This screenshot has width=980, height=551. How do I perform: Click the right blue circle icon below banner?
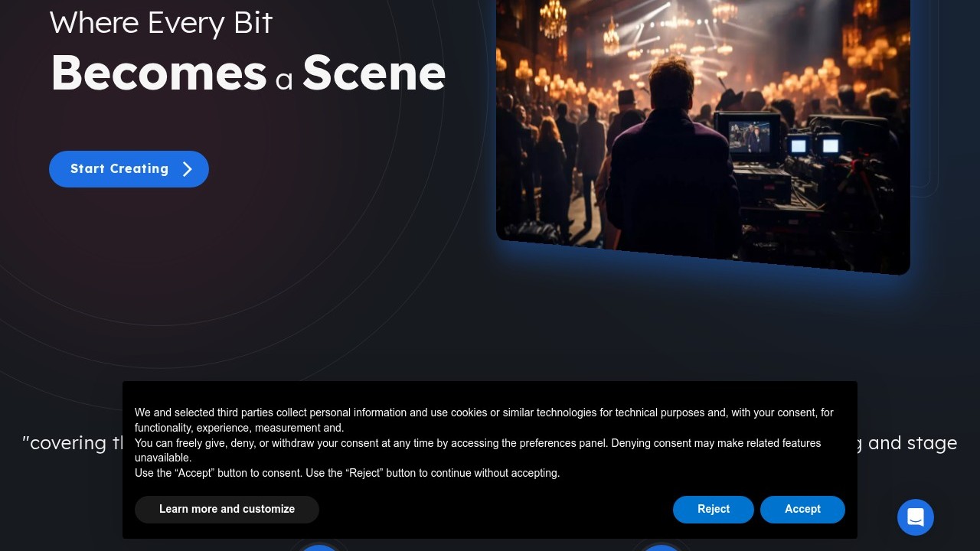click(660, 547)
